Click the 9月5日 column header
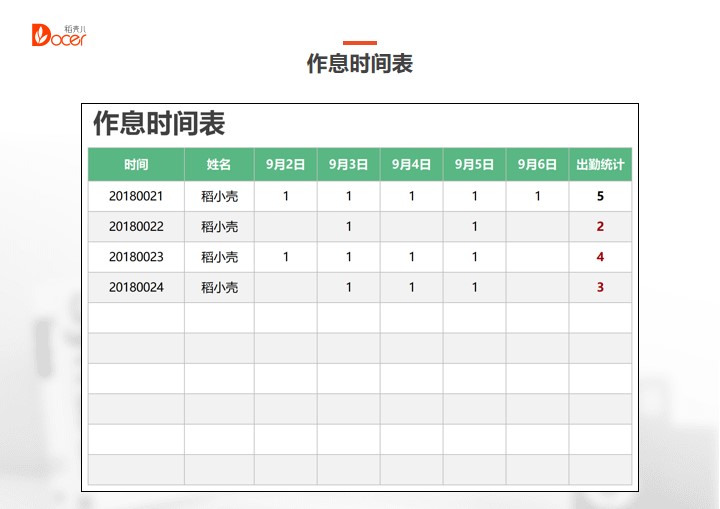The height and width of the screenshot is (509, 720). click(474, 165)
